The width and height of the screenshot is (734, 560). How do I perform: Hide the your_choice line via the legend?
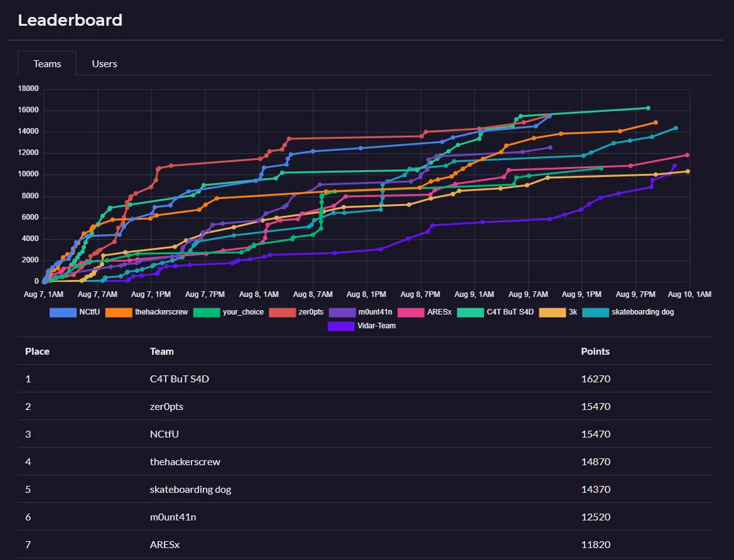(x=230, y=312)
